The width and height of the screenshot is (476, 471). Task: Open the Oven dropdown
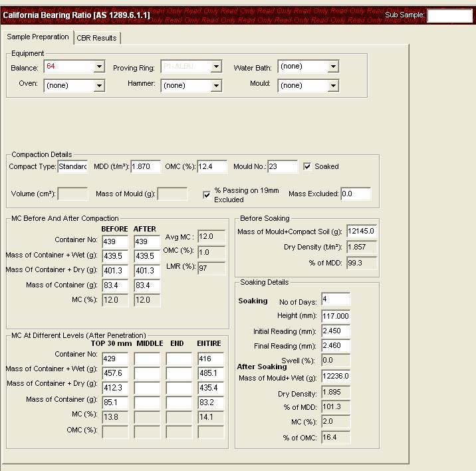pyautogui.click(x=99, y=85)
